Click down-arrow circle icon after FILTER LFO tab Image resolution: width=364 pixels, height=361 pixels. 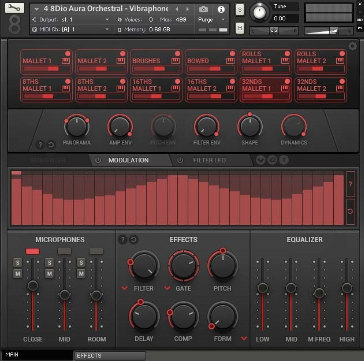[x=261, y=160]
